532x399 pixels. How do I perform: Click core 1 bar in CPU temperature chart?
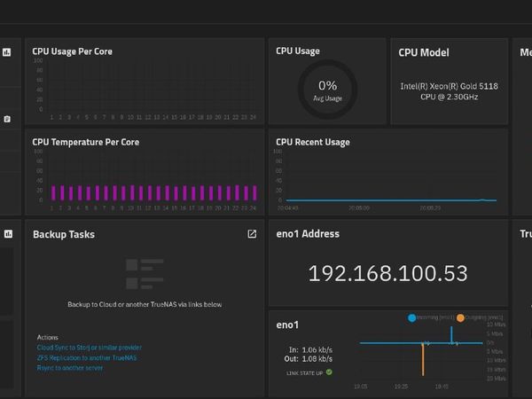click(53, 192)
